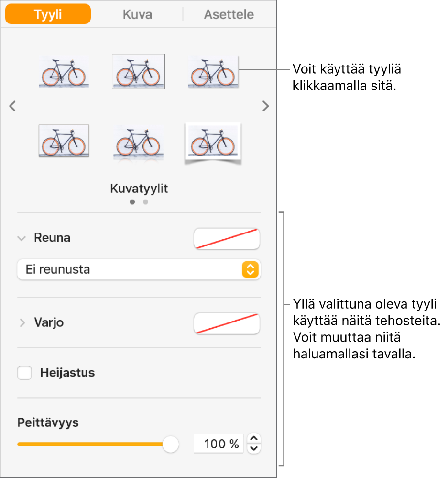The width and height of the screenshot is (448, 478).
Task: Open the Varjo shadow style well
Action: [227, 324]
